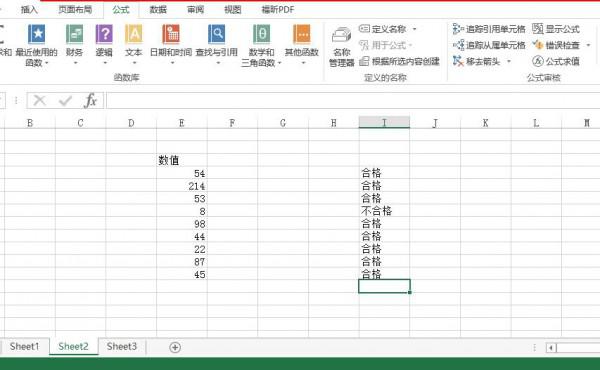Screen dimensions: 600x370
Task: Open the Recently Used functions icon
Action: 37,34
